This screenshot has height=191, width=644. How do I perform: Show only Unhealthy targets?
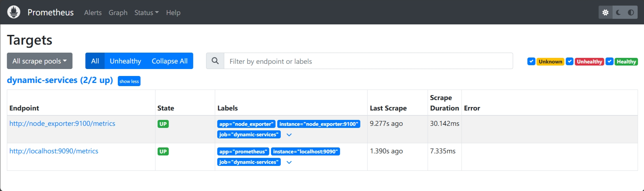[x=125, y=61]
